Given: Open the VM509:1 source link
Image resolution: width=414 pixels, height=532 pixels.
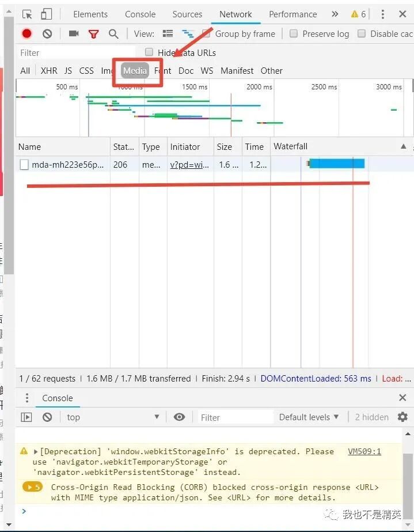Looking at the screenshot, I should [x=364, y=451].
